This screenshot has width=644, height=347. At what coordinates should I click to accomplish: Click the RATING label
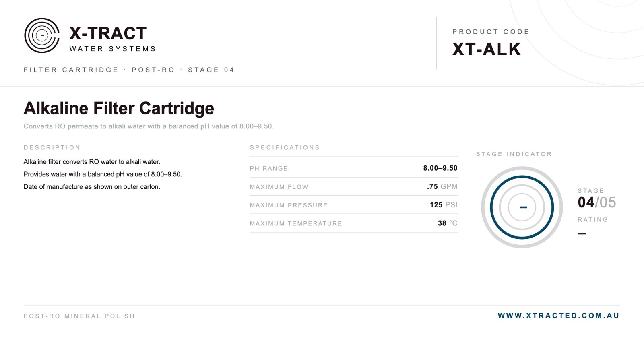click(593, 220)
